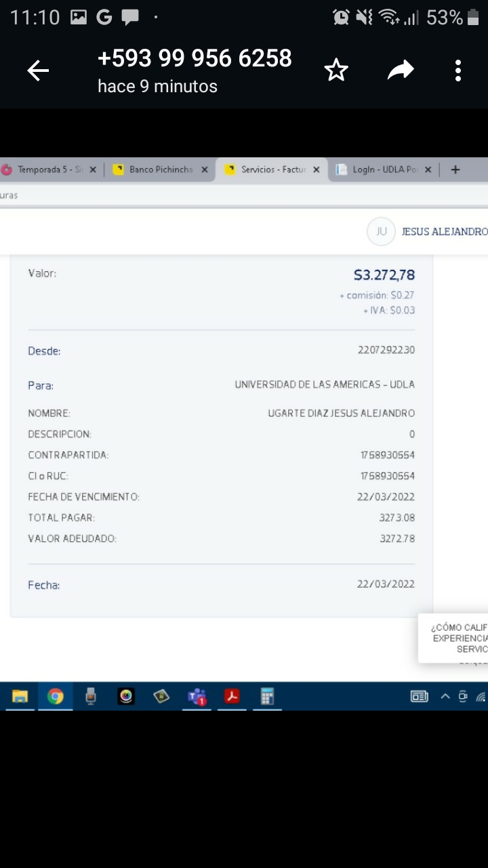Screen dimensions: 488x868
Task: Tap the back arrow to exit viewer
Action: [x=38, y=71]
